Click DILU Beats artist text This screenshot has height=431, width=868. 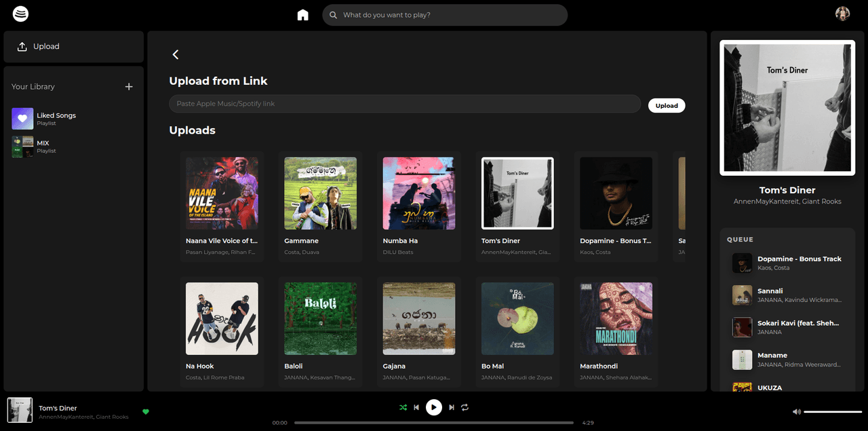tap(398, 252)
